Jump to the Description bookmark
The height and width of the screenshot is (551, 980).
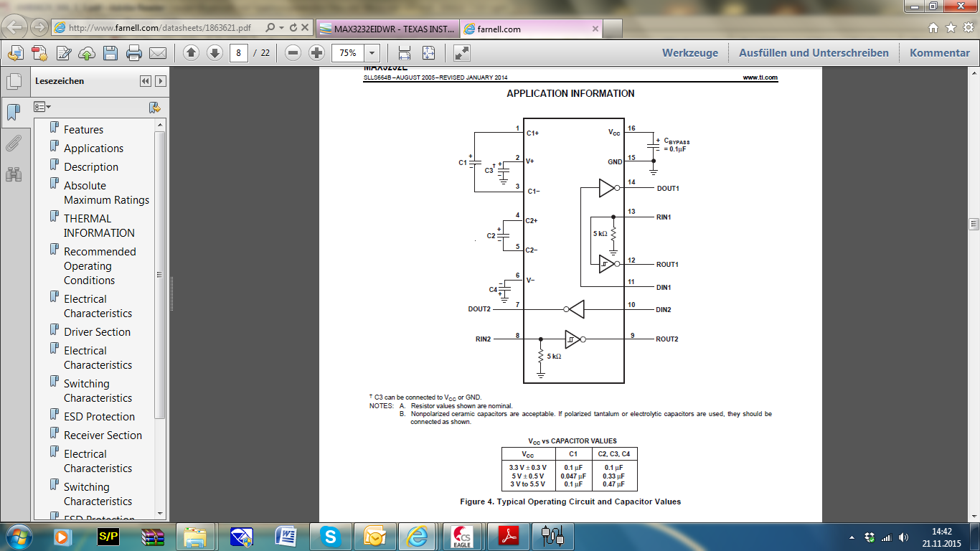[91, 167]
